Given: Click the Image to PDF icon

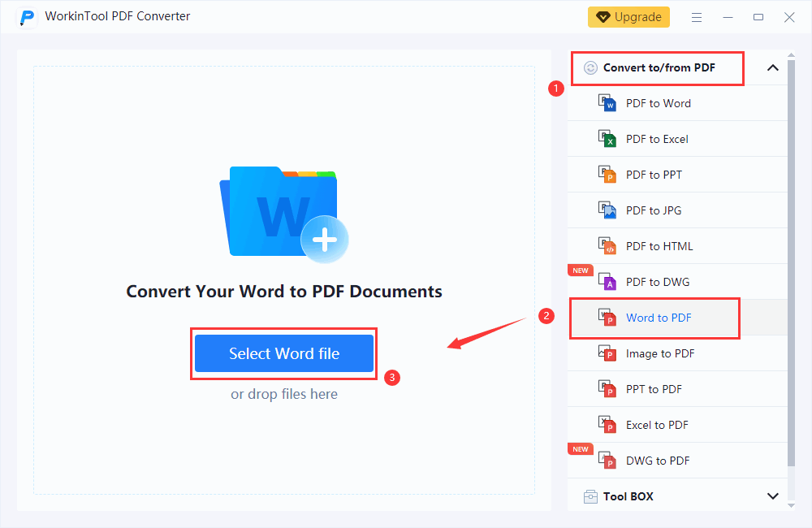Looking at the screenshot, I should tap(607, 353).
